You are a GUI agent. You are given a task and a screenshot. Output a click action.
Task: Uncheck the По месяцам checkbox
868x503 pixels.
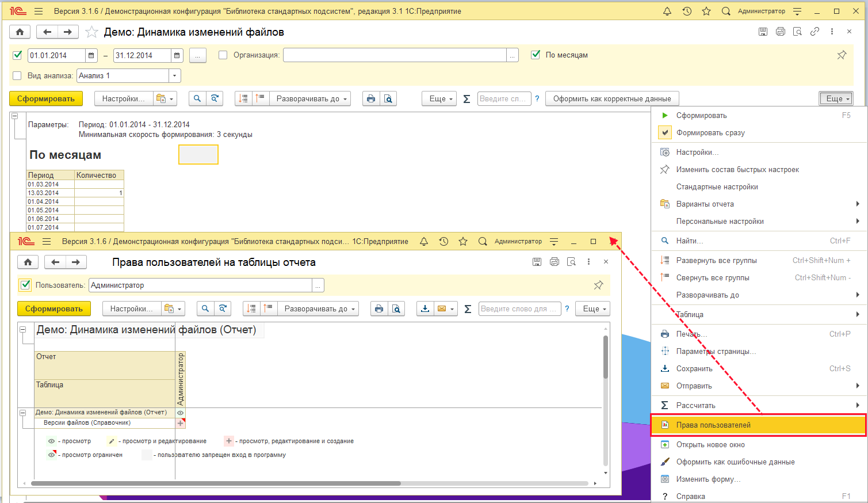(x=536, y=55)
